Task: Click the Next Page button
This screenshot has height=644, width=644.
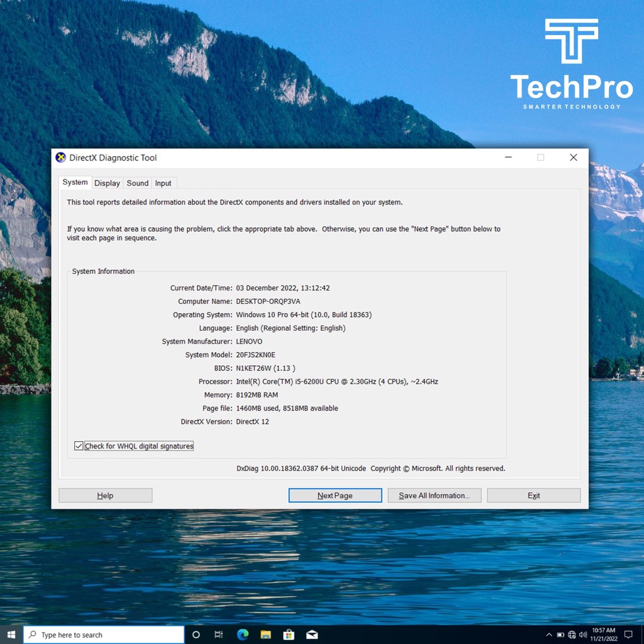Action: (x=335, y=496)
